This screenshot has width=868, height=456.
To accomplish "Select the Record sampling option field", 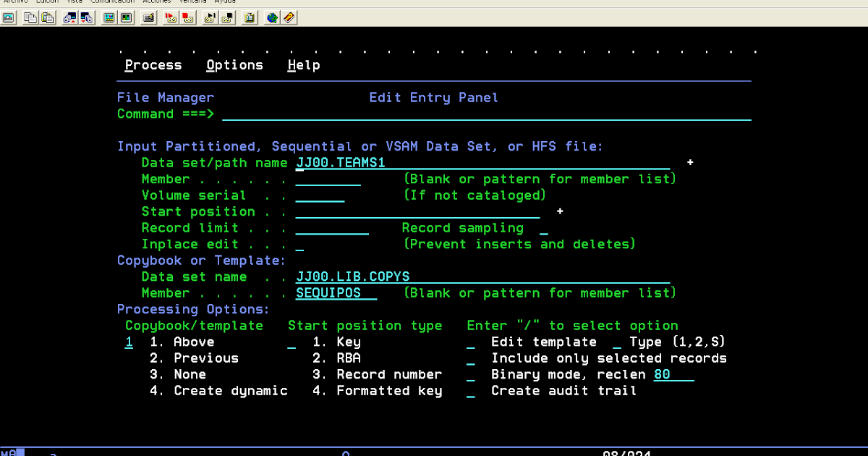I will pyautogui.click(x=544, y=228).
